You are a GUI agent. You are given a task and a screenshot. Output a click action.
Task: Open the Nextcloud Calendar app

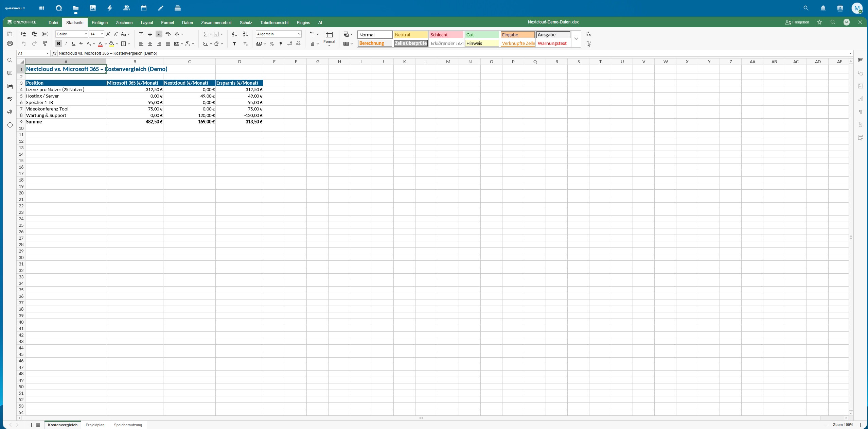coord(144,8)
